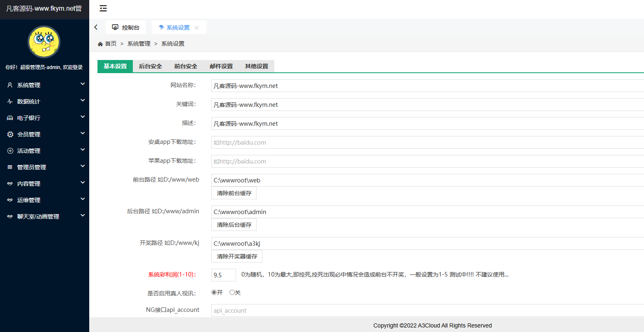The image size is (644, 332).
Task: Switch to the 后台安全 tab
Action: pyautogui.click(x=150, y=66)
